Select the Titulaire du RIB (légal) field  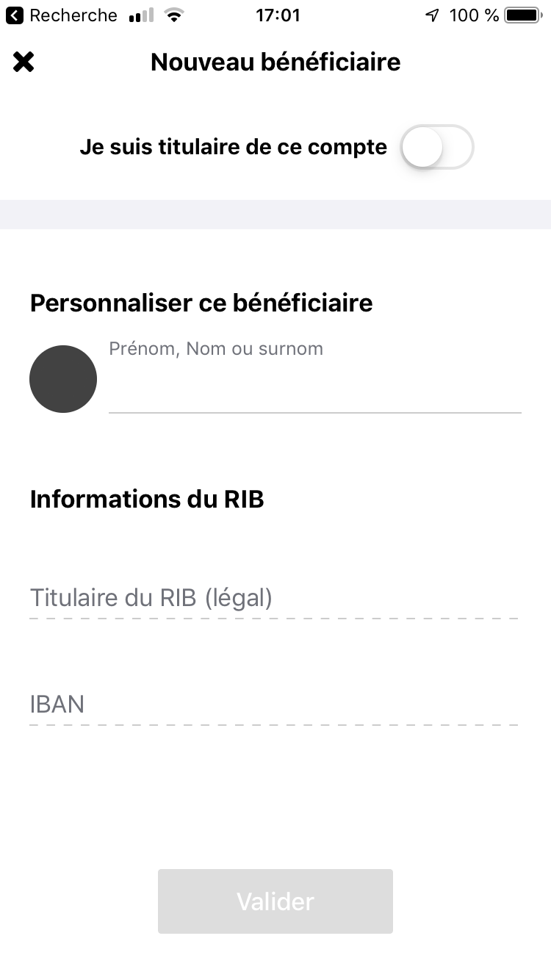[273, 598]
